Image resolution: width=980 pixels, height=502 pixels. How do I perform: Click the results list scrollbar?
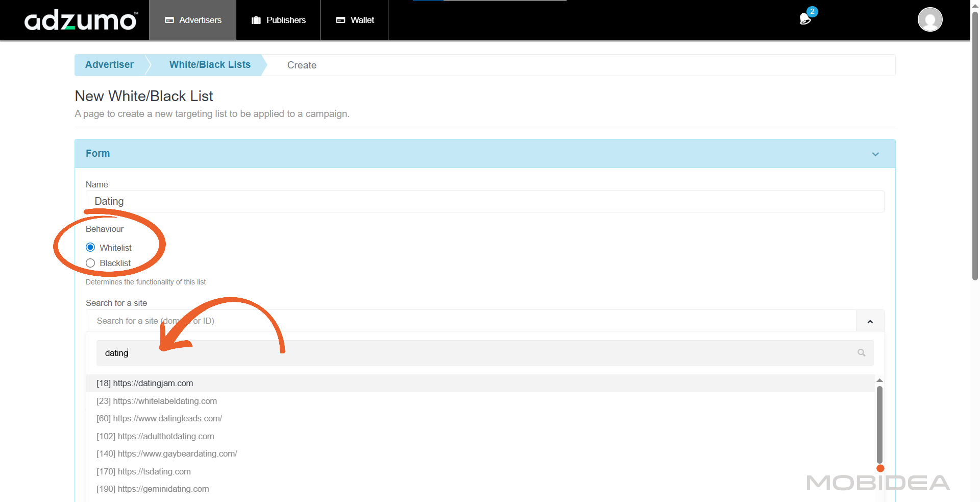coord(879,424)
